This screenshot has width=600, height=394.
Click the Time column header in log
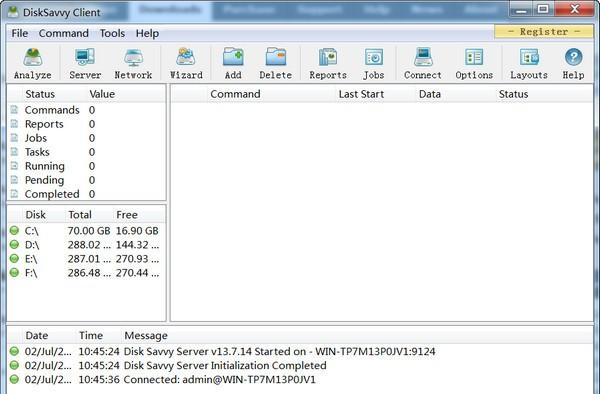[91, 335]
